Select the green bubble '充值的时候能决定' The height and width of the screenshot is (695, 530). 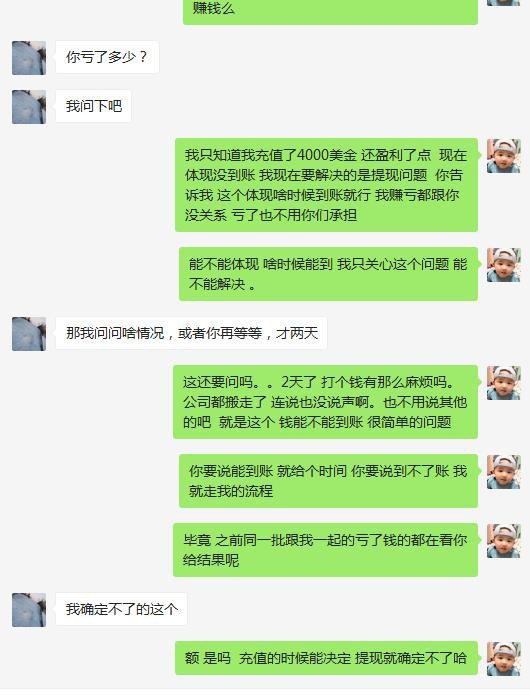[x=326, y=658]
